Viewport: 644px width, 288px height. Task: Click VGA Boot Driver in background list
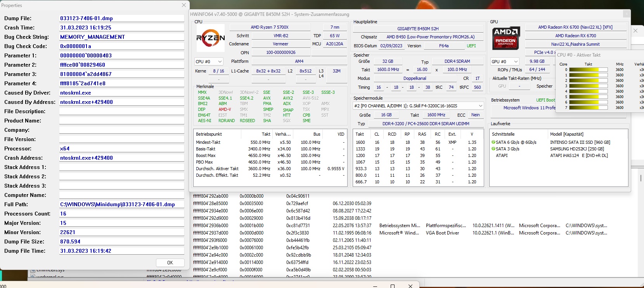pyautogui.click(x=442, y=233)
